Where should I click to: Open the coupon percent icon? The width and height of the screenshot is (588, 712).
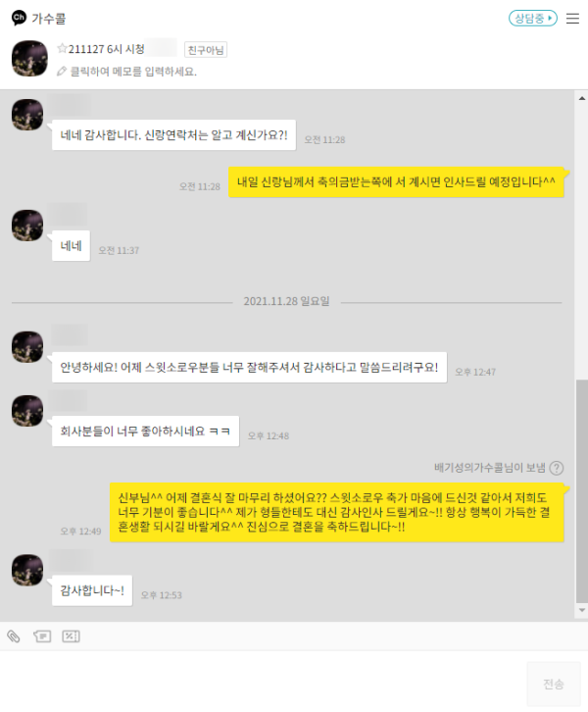tap(71, 636)
